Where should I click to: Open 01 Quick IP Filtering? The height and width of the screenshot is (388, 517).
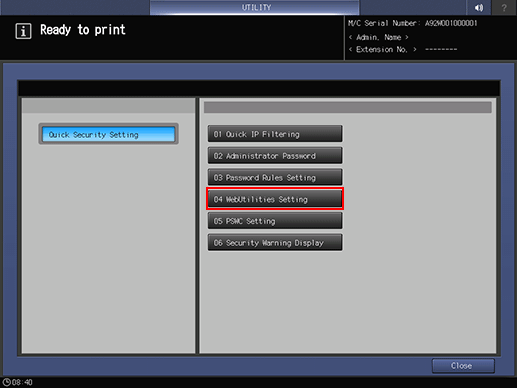275,134
